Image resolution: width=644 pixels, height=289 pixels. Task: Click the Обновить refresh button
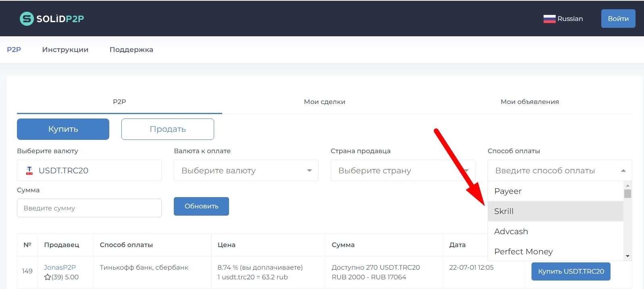click(201, 206)
